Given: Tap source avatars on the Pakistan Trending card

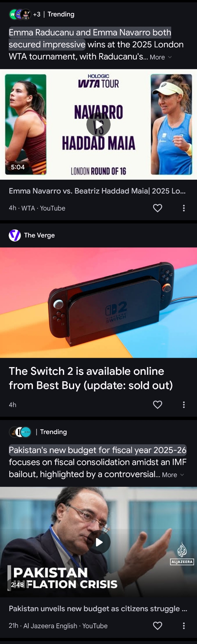Looking at the screenshot, I should click(20, 432).
